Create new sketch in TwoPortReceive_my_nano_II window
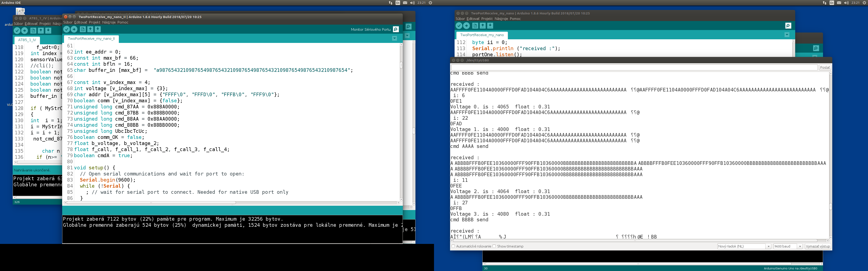 (x=83, y=29)
